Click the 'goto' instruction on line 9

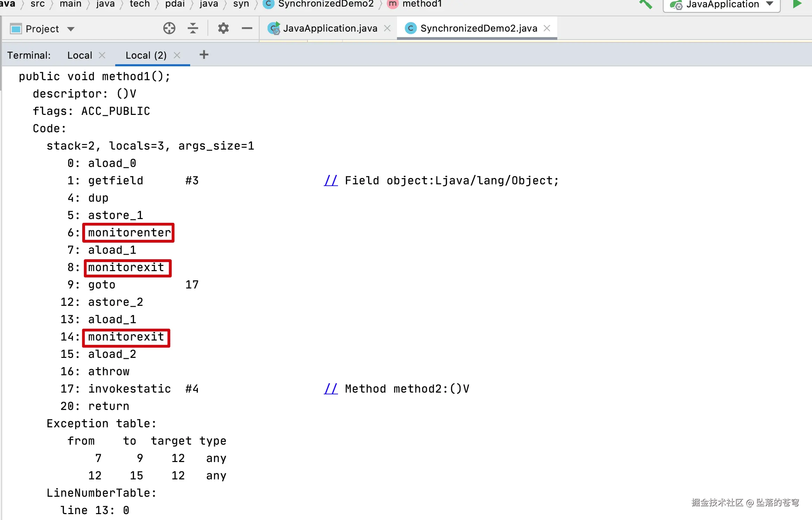click(102, 285)
